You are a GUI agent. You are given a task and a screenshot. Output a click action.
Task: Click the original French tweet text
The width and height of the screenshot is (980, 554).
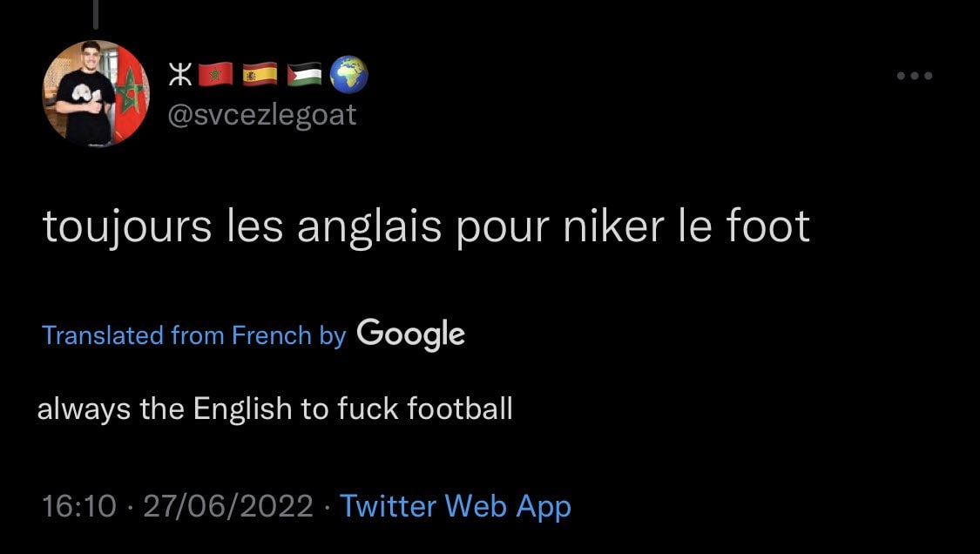coord(426,226)
